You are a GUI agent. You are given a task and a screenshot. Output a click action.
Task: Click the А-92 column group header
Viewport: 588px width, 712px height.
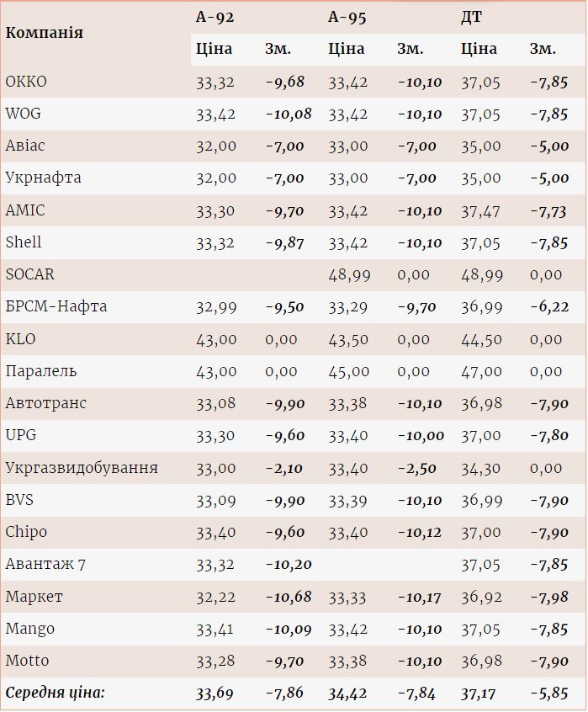click(x=214, y=17)
